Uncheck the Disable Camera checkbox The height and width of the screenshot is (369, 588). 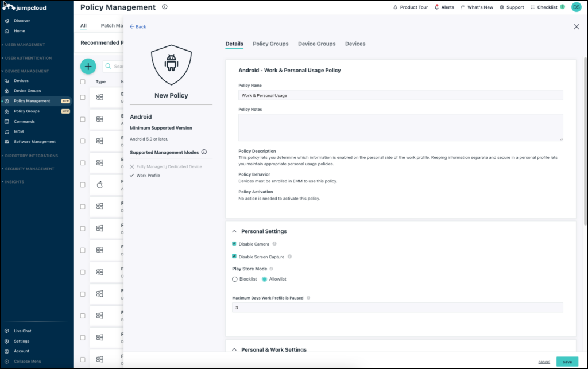[x=233, y=243]
